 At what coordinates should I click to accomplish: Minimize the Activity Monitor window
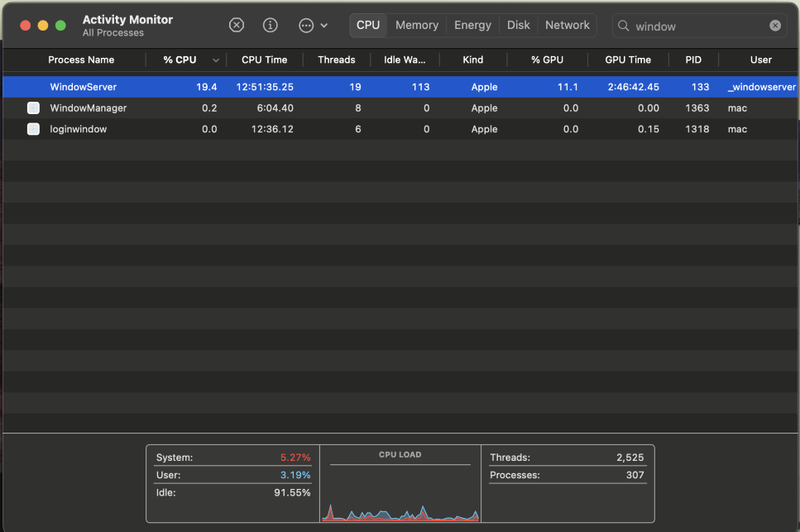(x=43, y=26)
